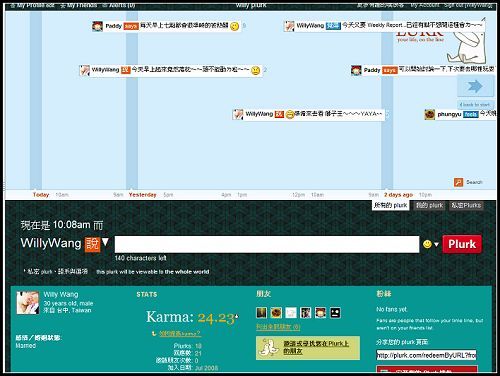500x376 pixels.
Task: Click the second friend avatar thumbnail
Action: tap(276, 313)
